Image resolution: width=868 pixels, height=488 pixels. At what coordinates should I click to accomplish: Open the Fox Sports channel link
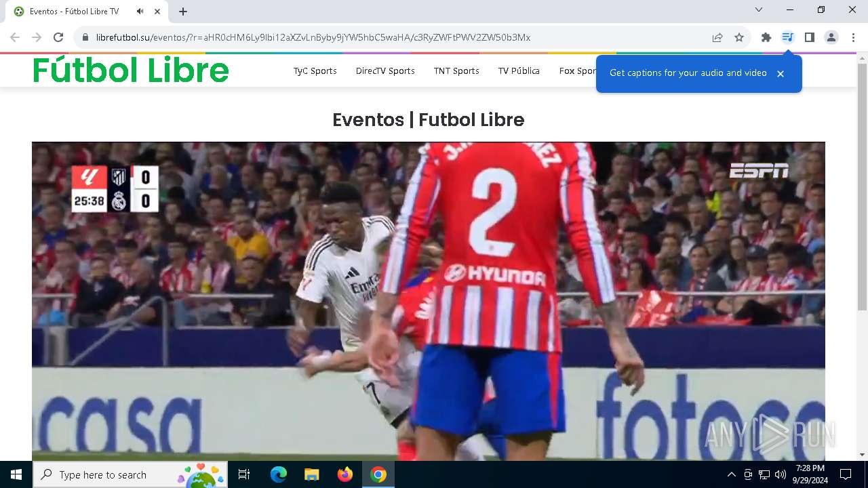point(578,70)
